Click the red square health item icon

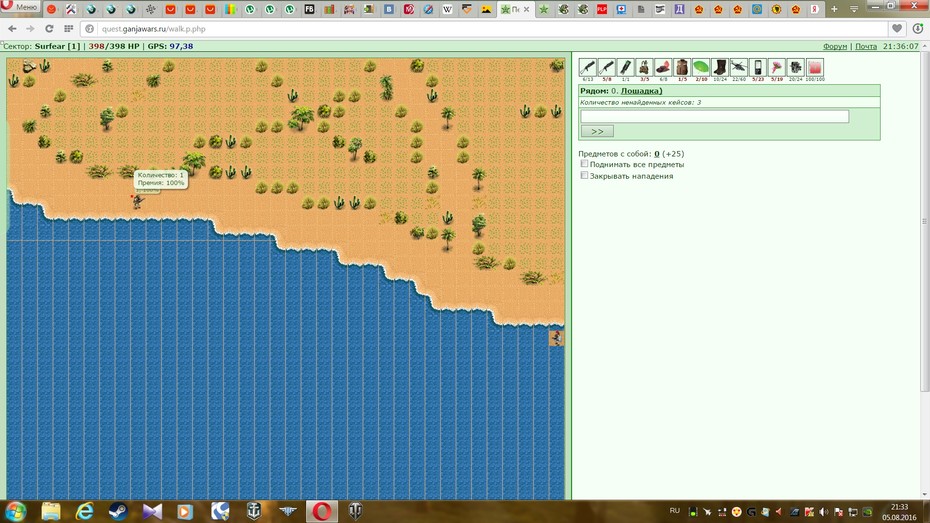coord(814,68)
